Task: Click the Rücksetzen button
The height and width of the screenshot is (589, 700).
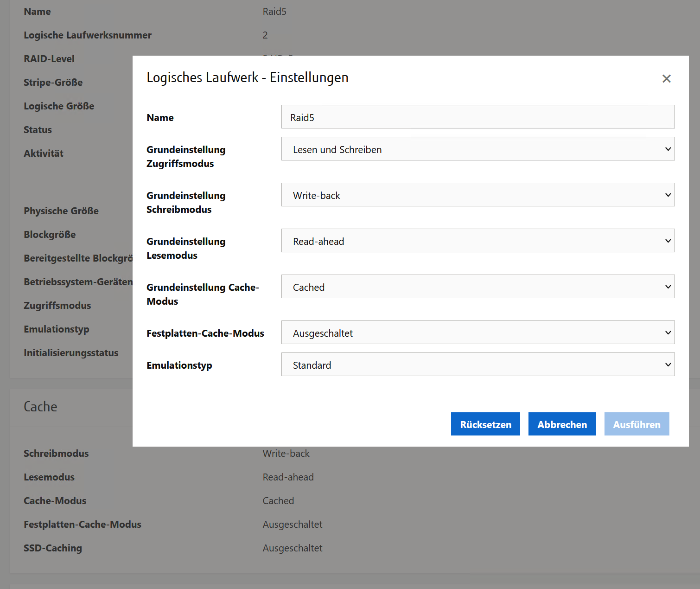Action: click(485, 424)
